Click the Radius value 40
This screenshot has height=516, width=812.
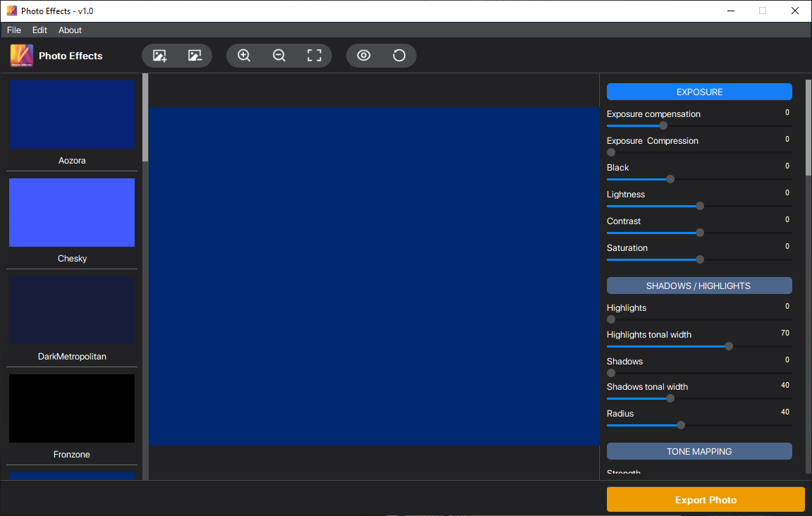point(785,412)
